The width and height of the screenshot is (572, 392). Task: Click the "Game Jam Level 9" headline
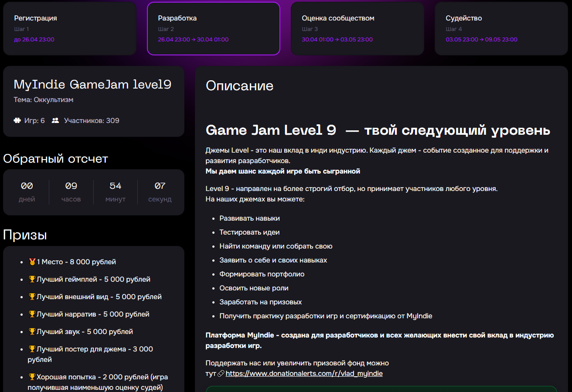378,130
